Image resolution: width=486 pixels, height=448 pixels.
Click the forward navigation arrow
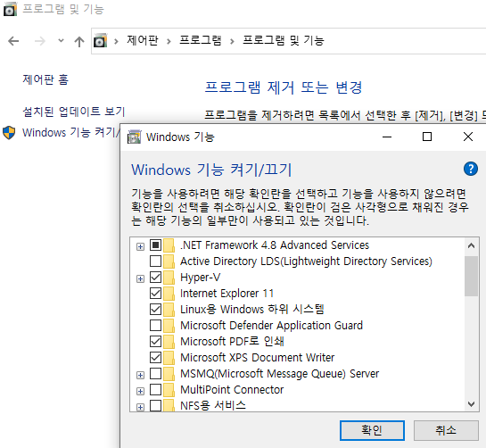pos(39,41)
